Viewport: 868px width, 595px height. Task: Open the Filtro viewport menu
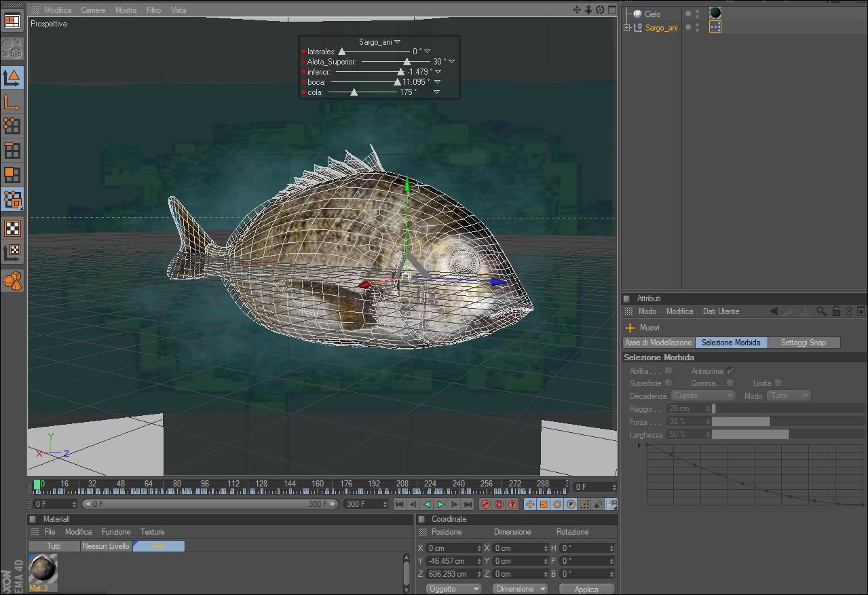[153, 10]
